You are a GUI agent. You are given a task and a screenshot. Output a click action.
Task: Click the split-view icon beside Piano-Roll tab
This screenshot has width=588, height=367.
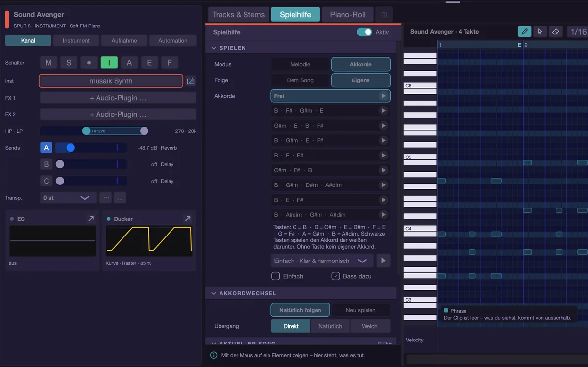384,15
